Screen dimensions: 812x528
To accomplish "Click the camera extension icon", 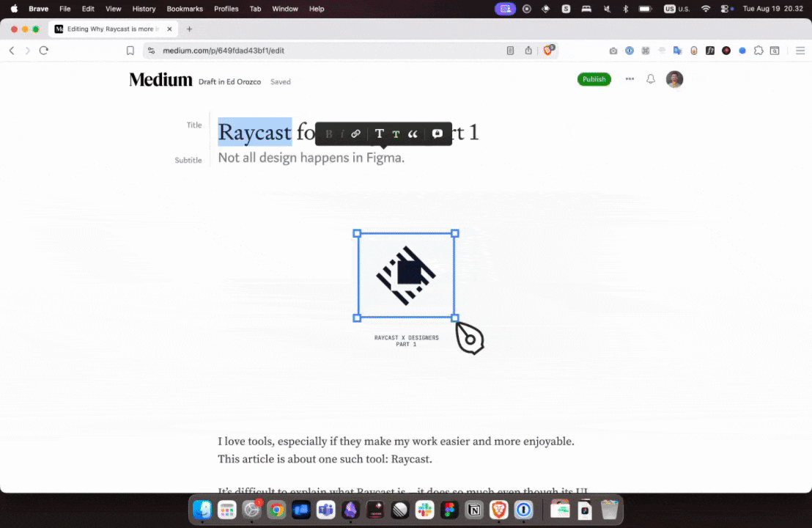I will coord(613,51).
